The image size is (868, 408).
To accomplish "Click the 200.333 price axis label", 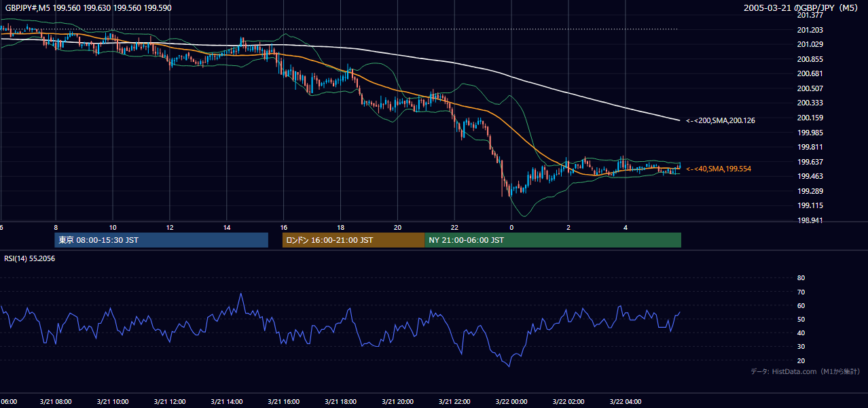I will pos(810,103).
